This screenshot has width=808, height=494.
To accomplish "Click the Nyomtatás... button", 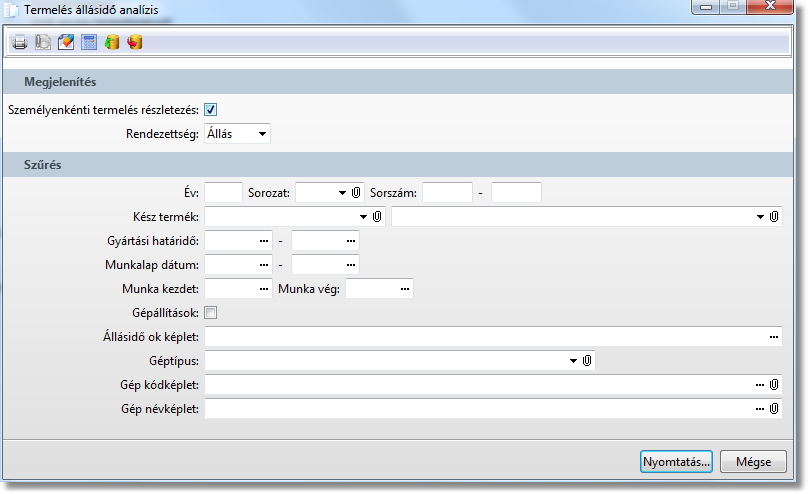I will click(x=677, y=462).
